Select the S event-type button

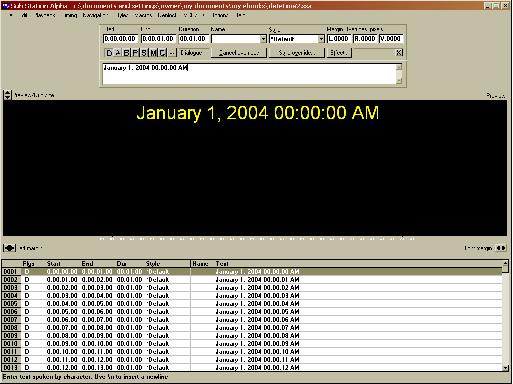click(x=144, y=53)
